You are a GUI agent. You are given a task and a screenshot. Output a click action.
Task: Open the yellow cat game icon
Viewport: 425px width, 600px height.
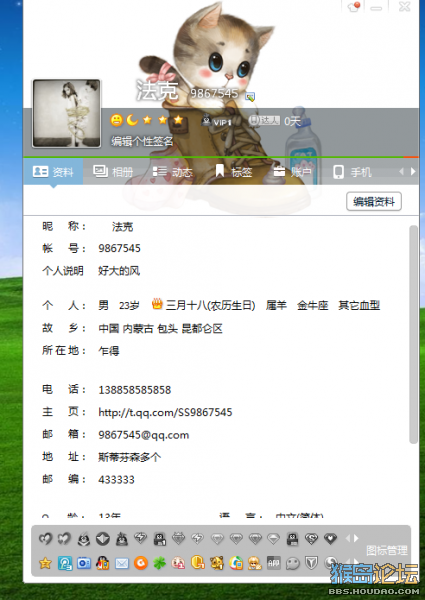tap(217, 563)
